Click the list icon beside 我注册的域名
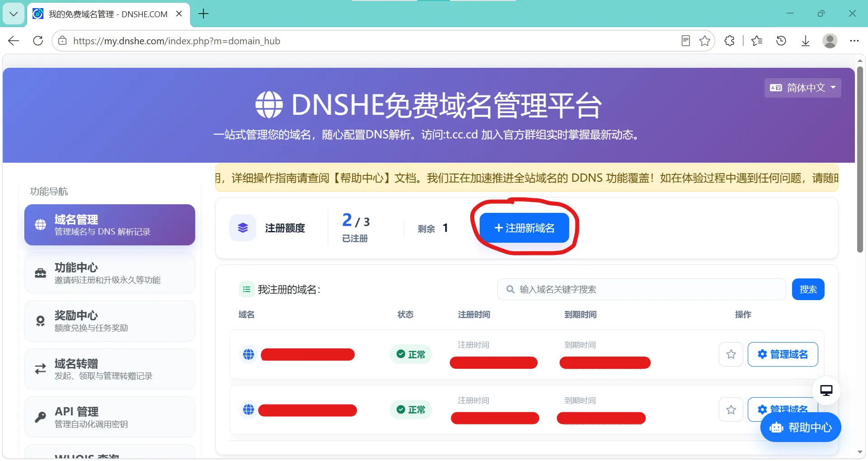The image size is (868, 461). pyautogui.click(x=246, y=289)
